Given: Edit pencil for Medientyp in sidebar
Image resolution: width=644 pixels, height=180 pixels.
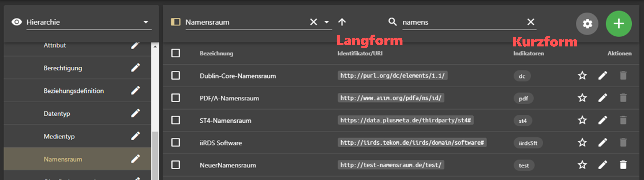Looking at the screenshot, I should 135,136.
